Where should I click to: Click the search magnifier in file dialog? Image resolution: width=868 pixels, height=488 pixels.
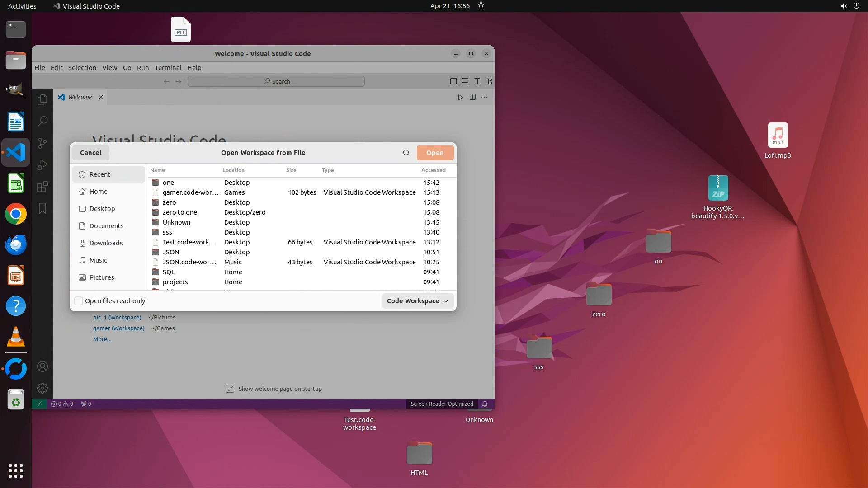pyautogui.click(x=406, y=153)
